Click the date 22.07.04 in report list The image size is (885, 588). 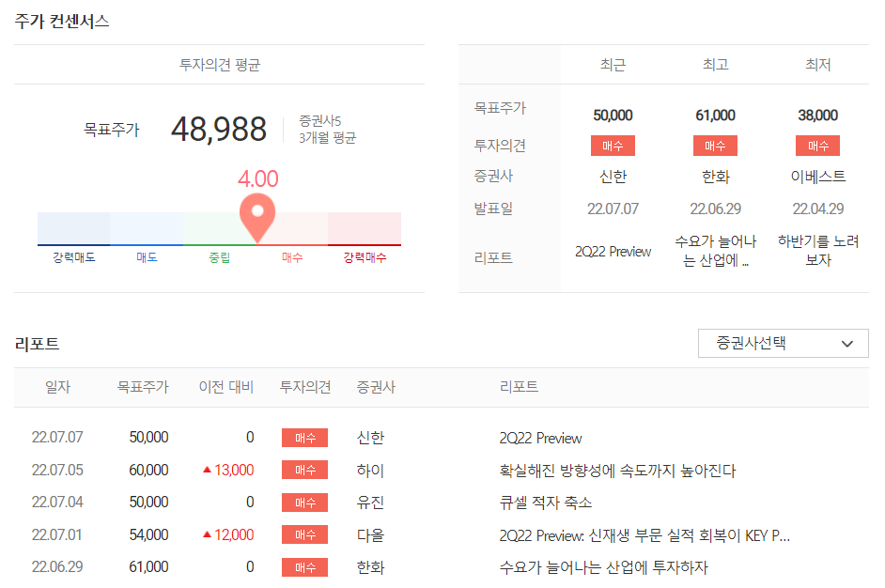[57, 503]
